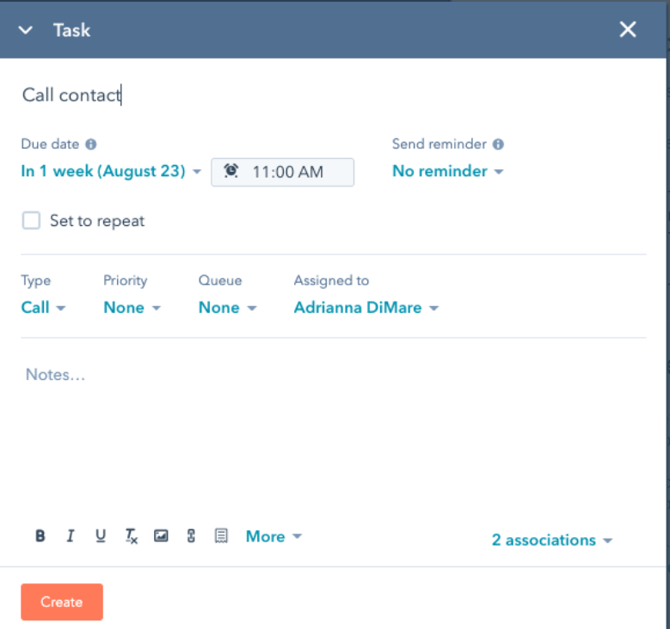The width and height of the screenshot is (670, 629).
Task: Open the Send reminder info icon
Action: point(498,144)
